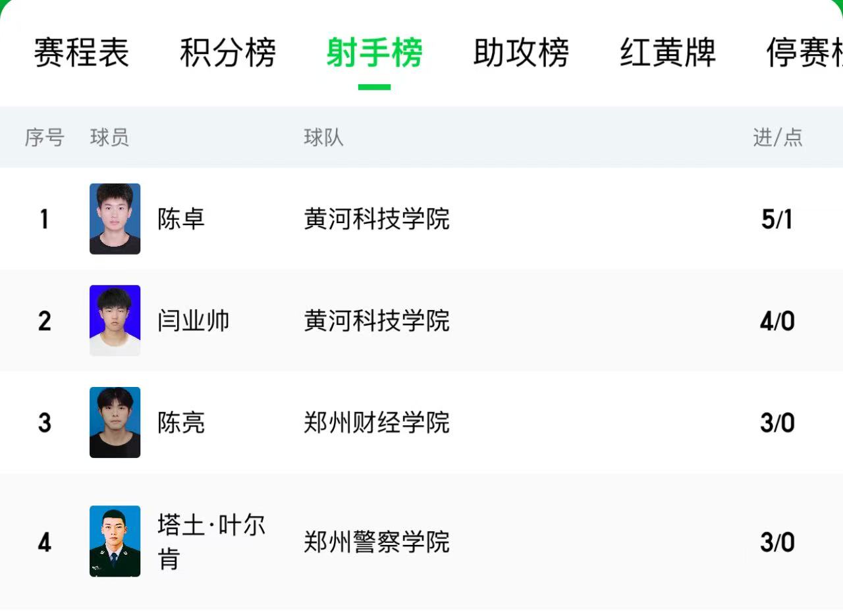843x616 pixels.
Task: Open player name 闫业帅
Action: click(x=194, y=321)
